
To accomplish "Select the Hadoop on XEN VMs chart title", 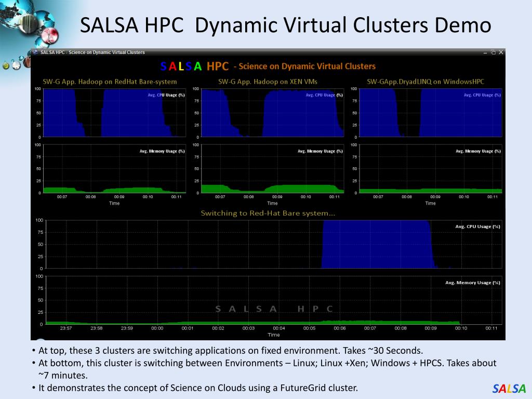I will (268, 82).
